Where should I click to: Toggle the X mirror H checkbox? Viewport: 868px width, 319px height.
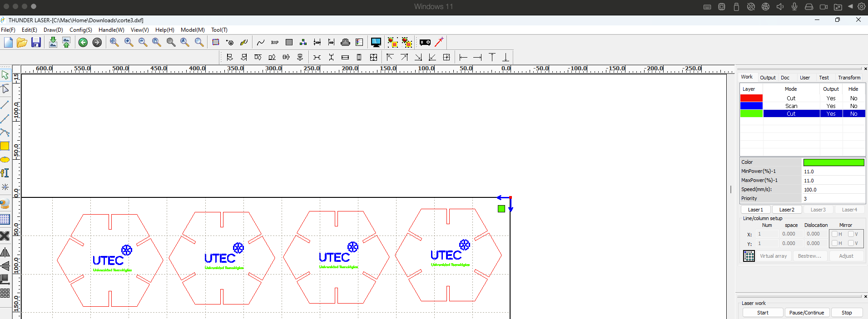(834, 234)
